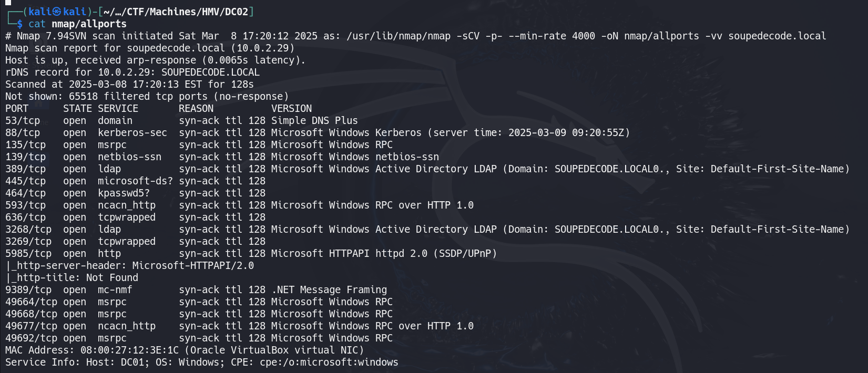Click the Microsoft-HTTPAPI/2.0 server header text
868x373 pixels.
coord(193,265)
